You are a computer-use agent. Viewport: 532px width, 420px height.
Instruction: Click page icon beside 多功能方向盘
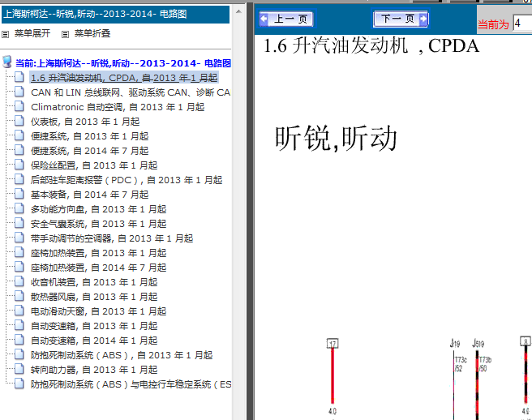(19, 208)
